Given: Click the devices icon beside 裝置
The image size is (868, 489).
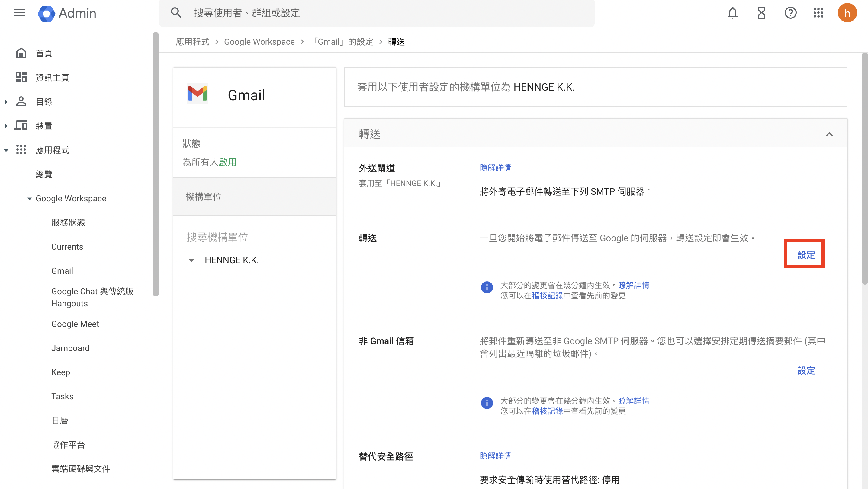Looking at the screenshot, I should [x=21, y=126].
